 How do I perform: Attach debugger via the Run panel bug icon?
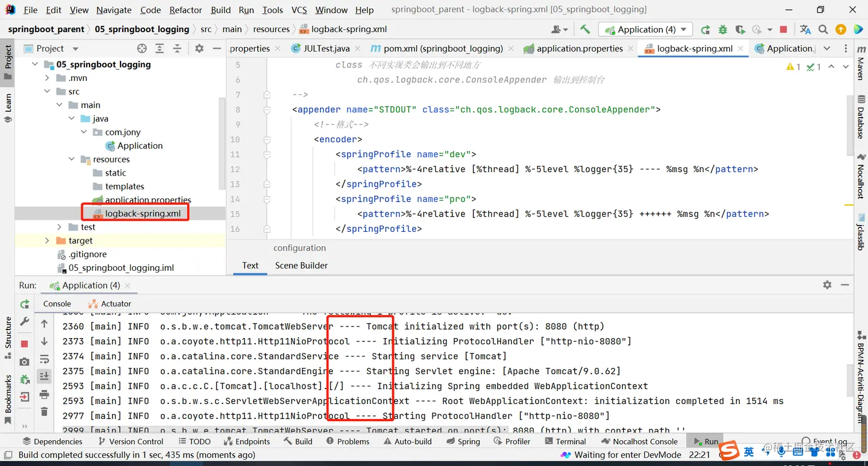coord(24,379)
